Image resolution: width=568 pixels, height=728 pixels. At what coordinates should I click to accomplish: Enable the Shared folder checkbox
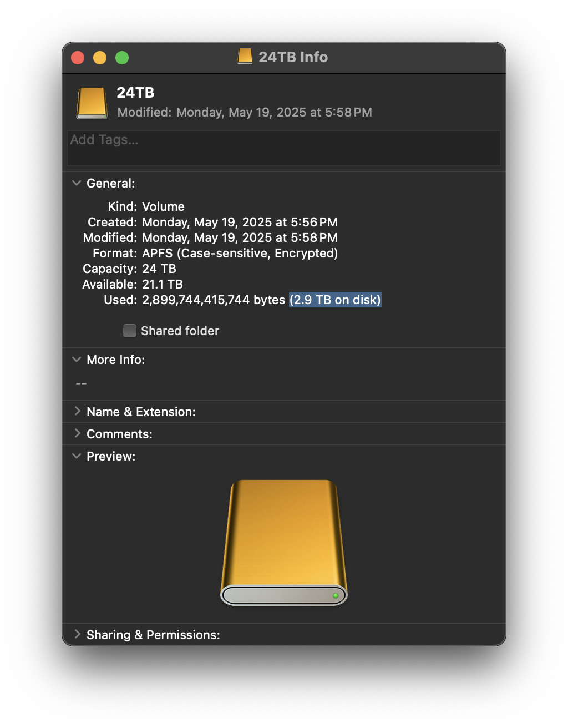click(x=130, y=331)
